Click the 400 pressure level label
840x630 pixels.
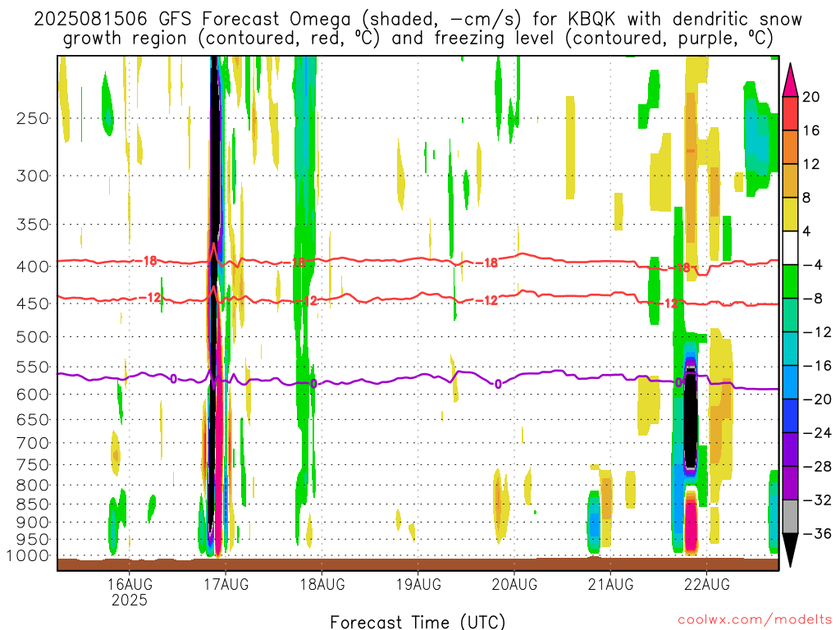tap(32, 267)
